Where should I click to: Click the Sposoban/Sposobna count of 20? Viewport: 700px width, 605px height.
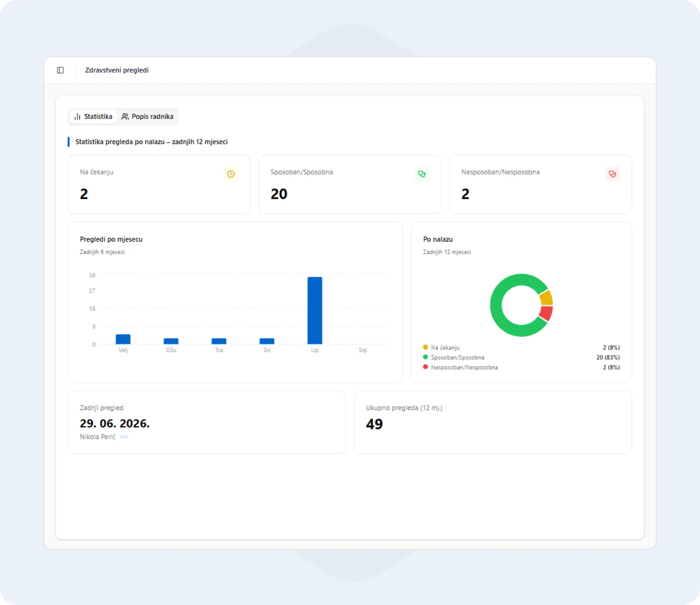pos(279,194)
